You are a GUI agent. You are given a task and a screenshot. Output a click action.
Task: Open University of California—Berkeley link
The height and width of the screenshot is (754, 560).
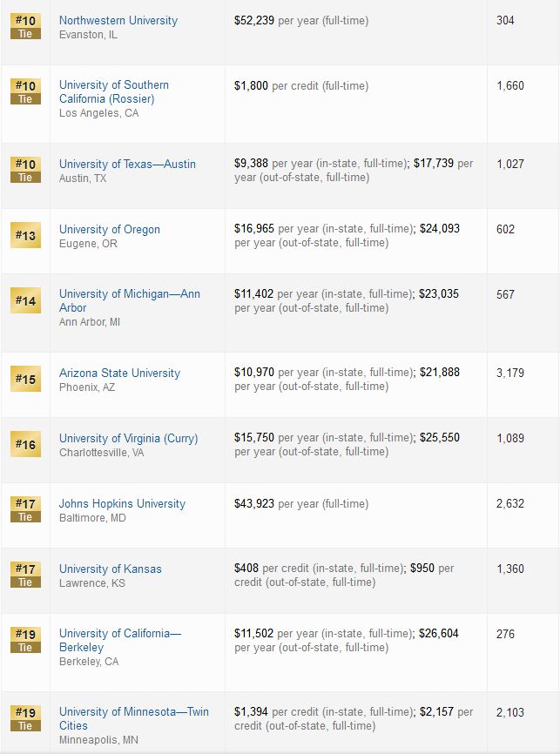[x=120, y=640]
